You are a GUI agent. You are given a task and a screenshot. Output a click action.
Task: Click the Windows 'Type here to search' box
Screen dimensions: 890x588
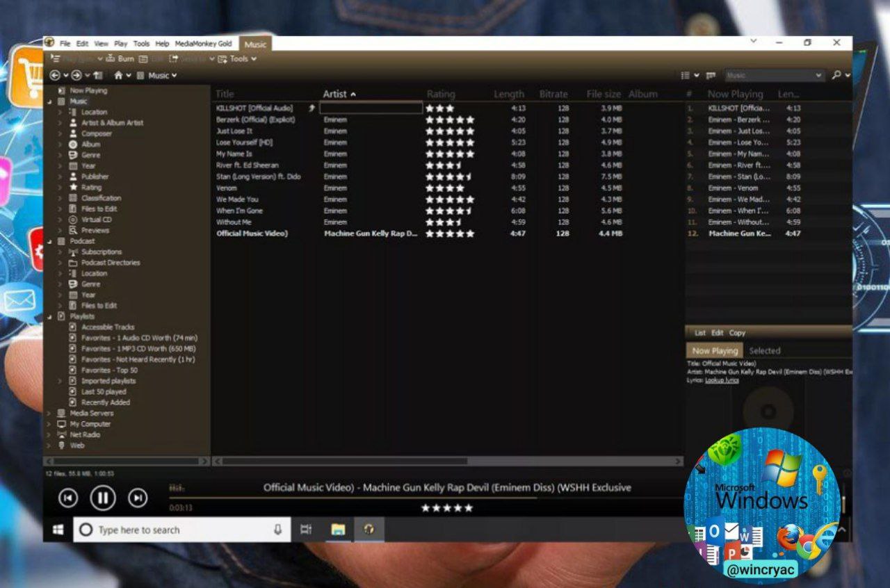click(182, 530)
